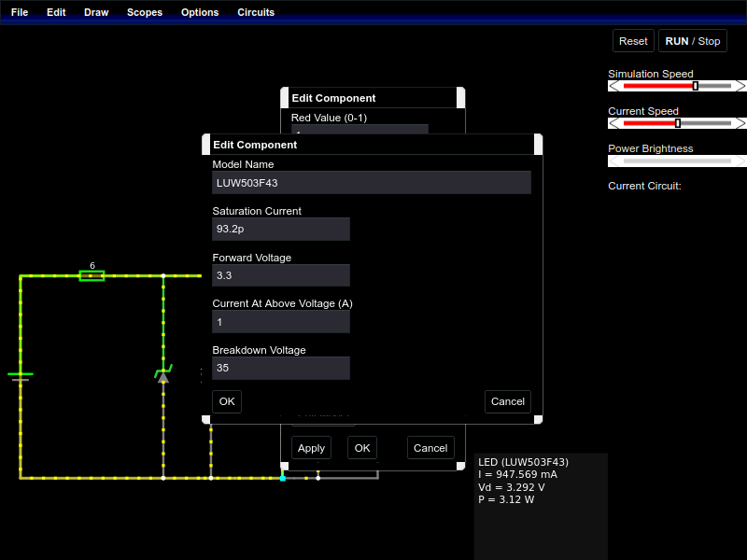Click right arrow of Simulation Speed slider
This screenshot has height=560, width=747.
coord(740,86)
